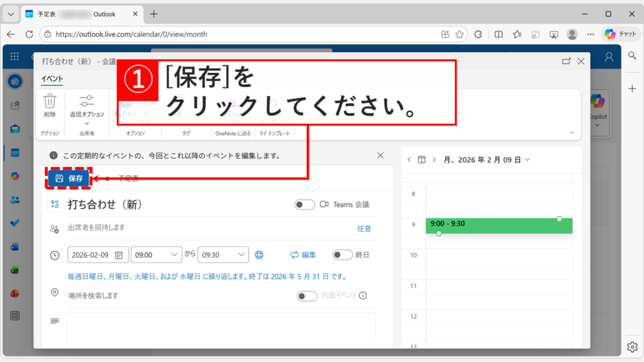Click the 2026-02-09 date input field
Image resolution: width=644 pixels, height=362 pixels.
97,255
